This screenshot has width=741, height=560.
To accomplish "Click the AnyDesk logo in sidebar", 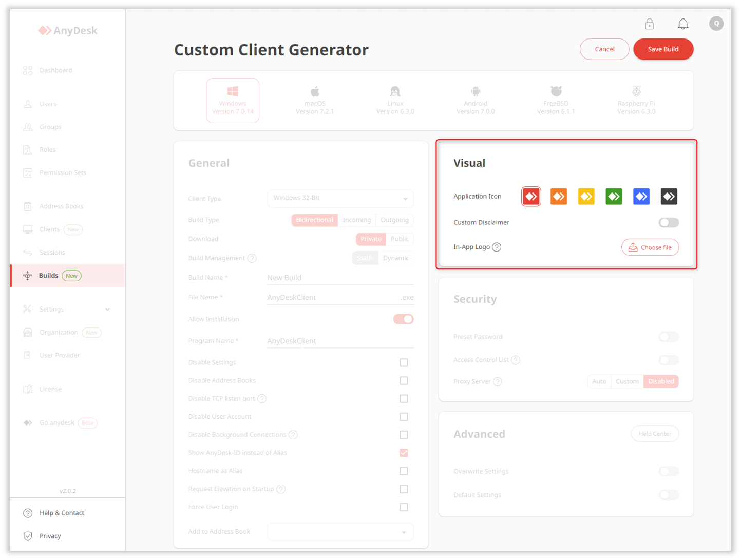I will pos(67,31).
